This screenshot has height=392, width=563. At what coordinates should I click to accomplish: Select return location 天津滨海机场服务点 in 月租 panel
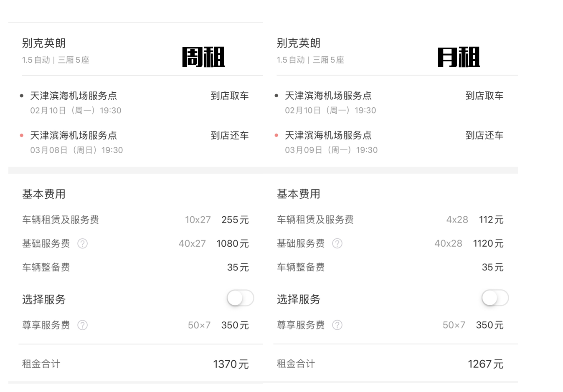tap(328, 135)
